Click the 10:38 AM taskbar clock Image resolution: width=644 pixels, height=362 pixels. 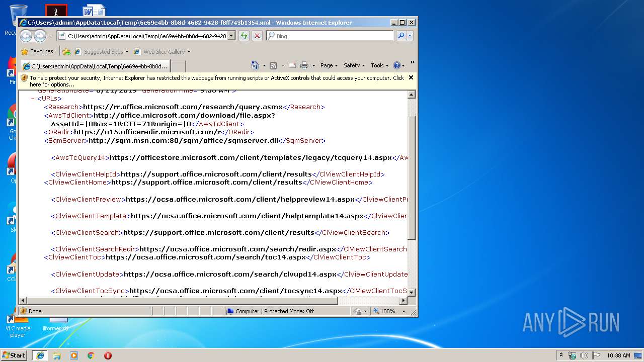[x=618, y=355]
